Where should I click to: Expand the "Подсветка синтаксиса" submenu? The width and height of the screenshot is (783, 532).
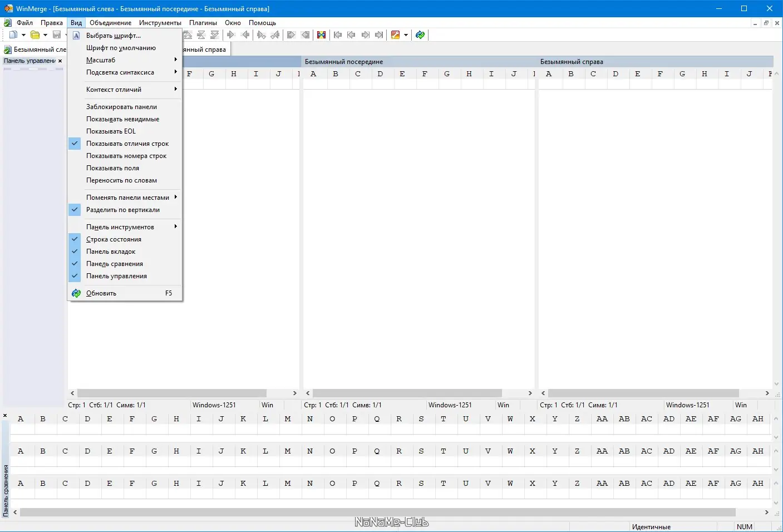(x=125, y=72)
